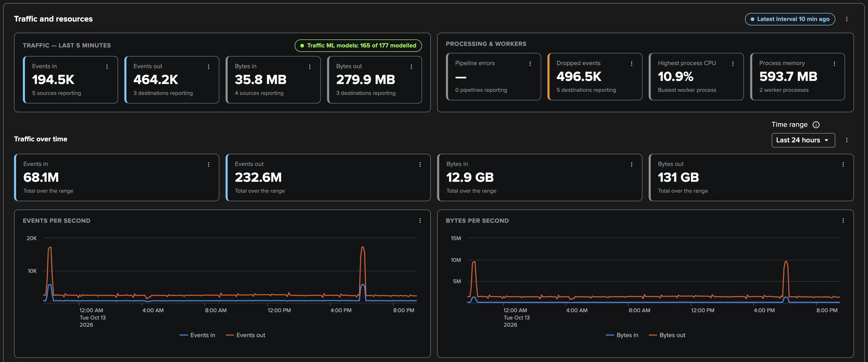The image size is (868, 362).
Task: Open options menu on Process memory card
Action: click(x=834, y=64)
